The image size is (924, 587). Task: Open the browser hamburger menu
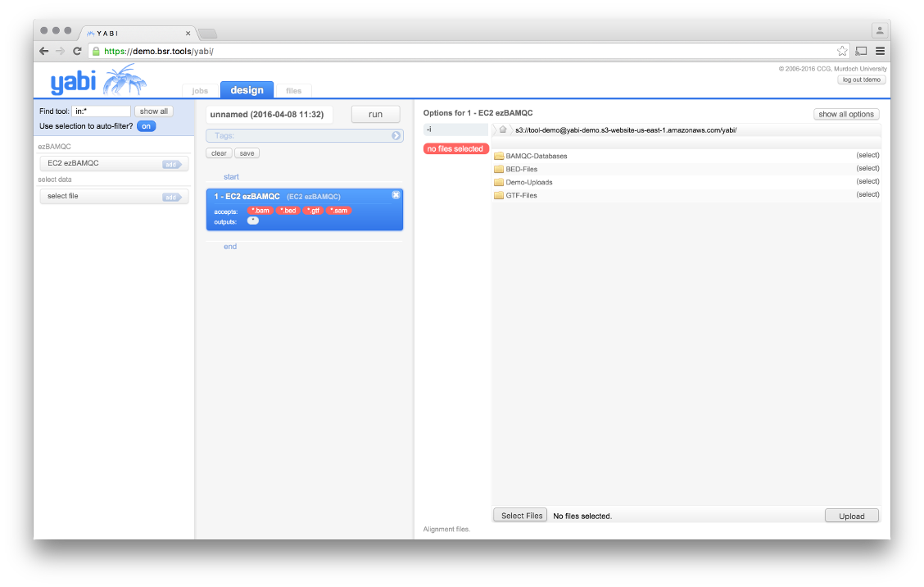click(x=880, y=52)
